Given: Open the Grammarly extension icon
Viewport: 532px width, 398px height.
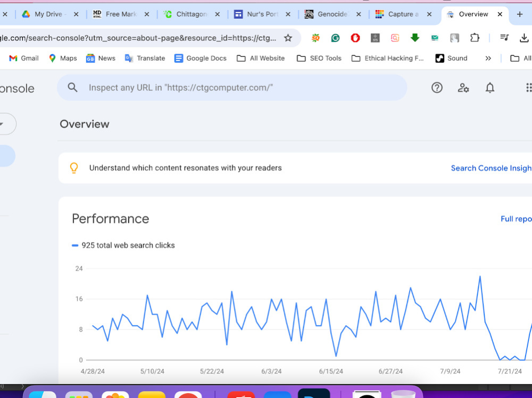Looking at the screenshot, I should 335,38.
